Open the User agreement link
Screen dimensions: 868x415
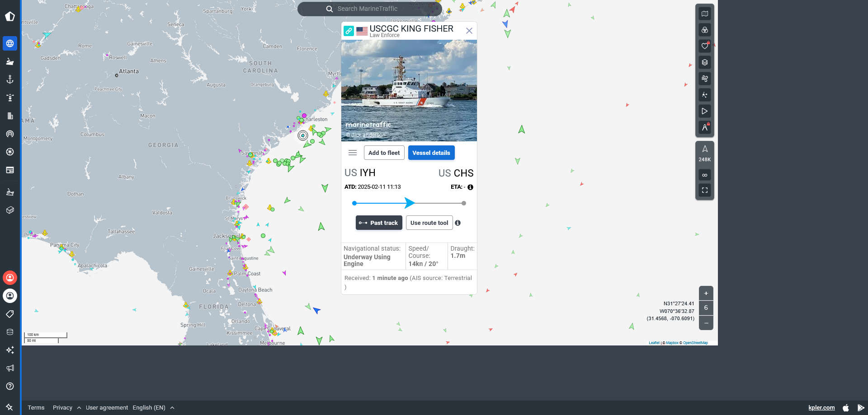point(107,407)
